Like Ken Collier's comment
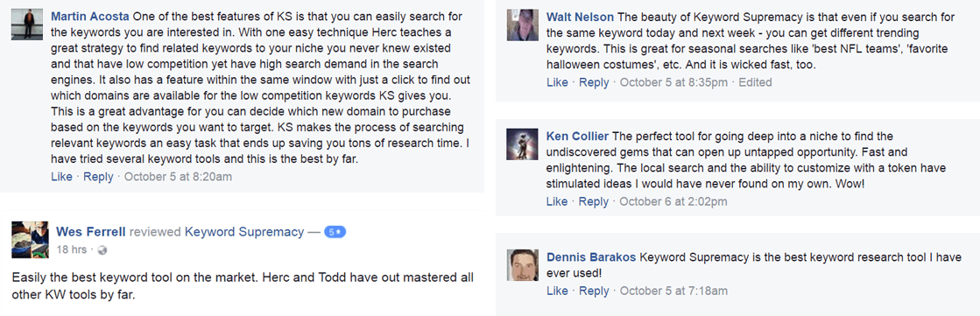 pos(557,201)
